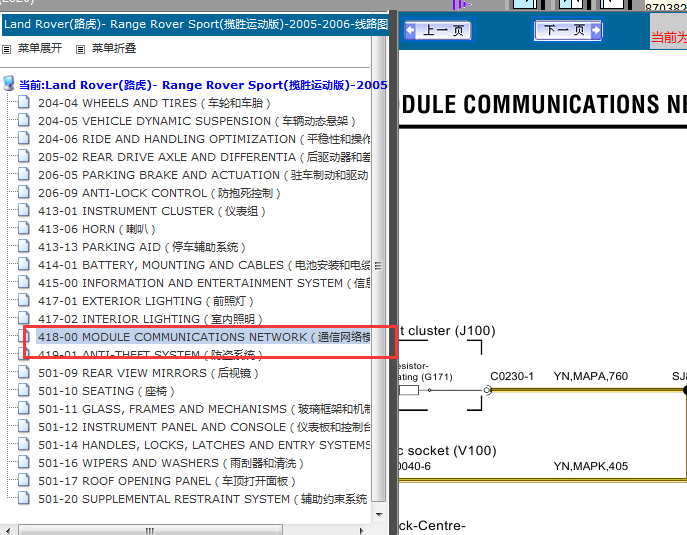This screenshot has height=535, width=687.
Task: Open 501-09 REAR VIEW MIRRORS
Action: point(148,373)
